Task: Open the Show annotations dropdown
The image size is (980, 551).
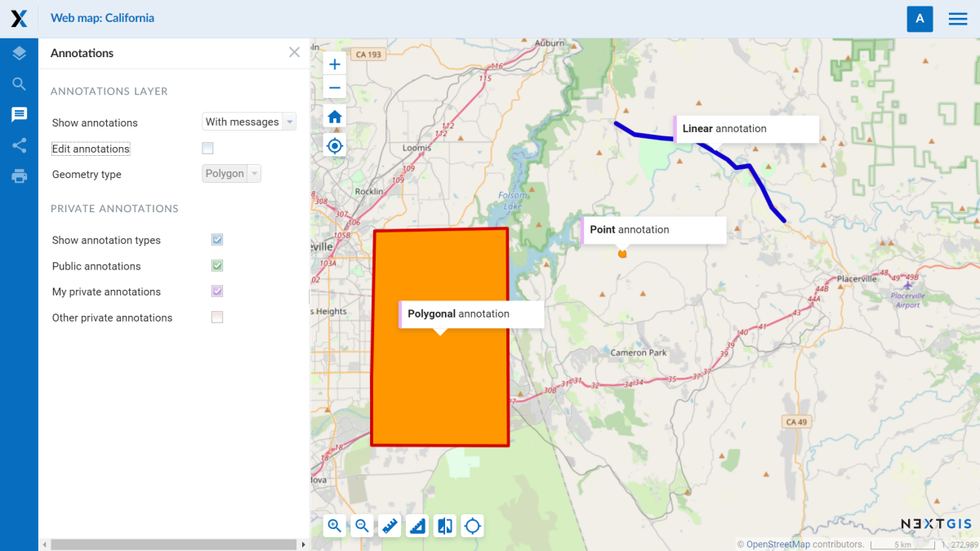Action: pyautogui.click(x=249, y=121)
